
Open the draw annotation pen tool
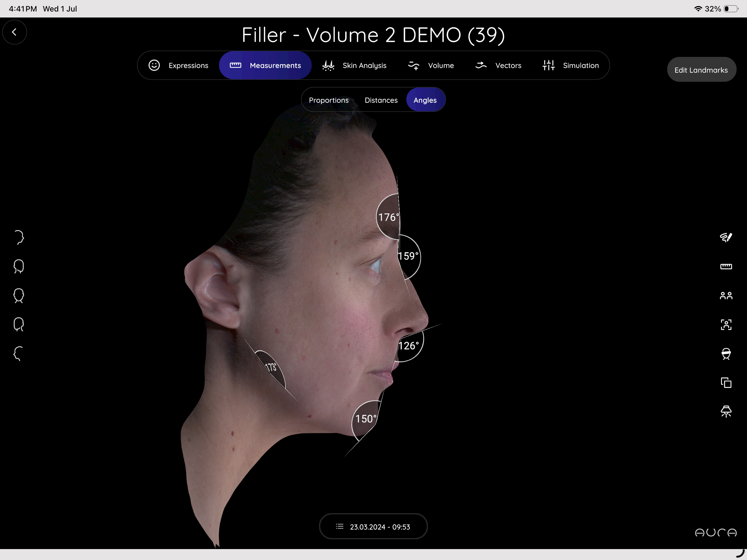point(726,237)
